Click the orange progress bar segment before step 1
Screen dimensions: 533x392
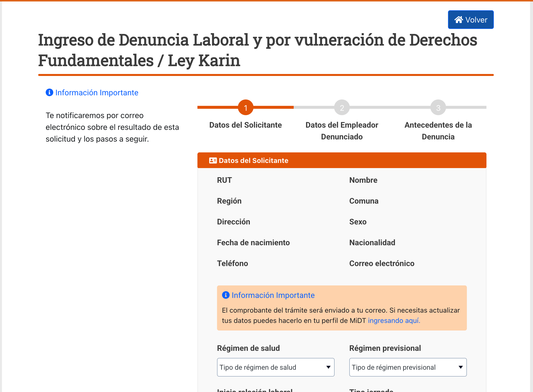[218, 107]
